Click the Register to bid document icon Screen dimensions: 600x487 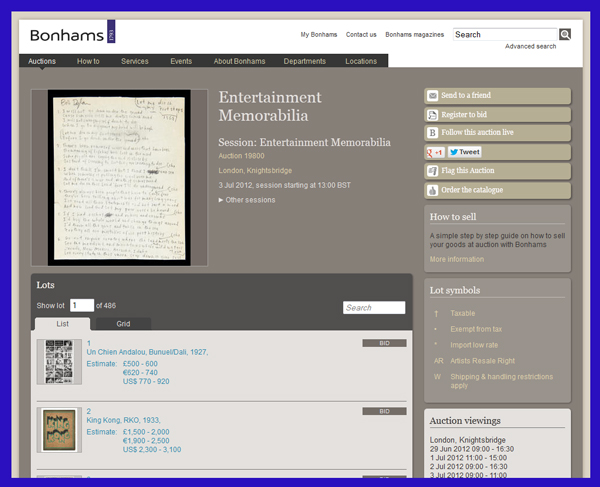click(432, 115)
